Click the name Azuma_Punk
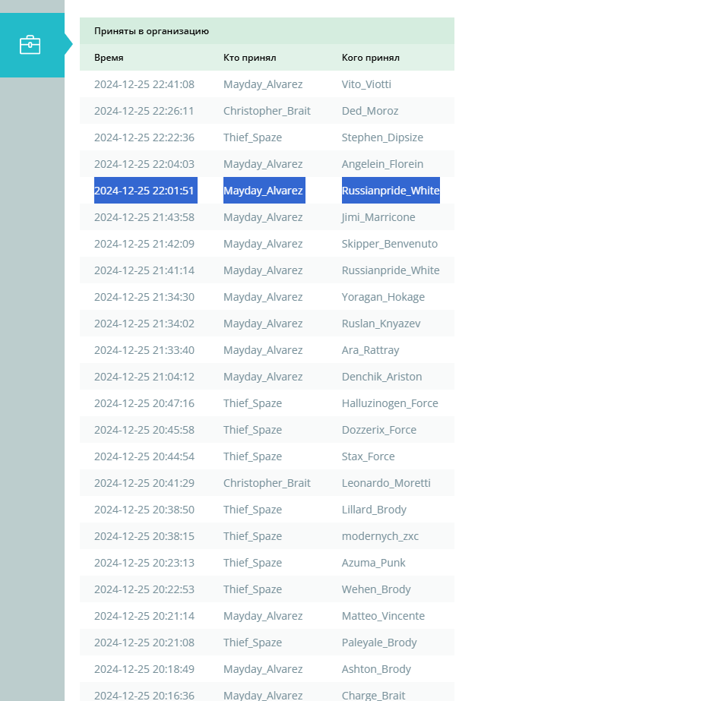 373,563
